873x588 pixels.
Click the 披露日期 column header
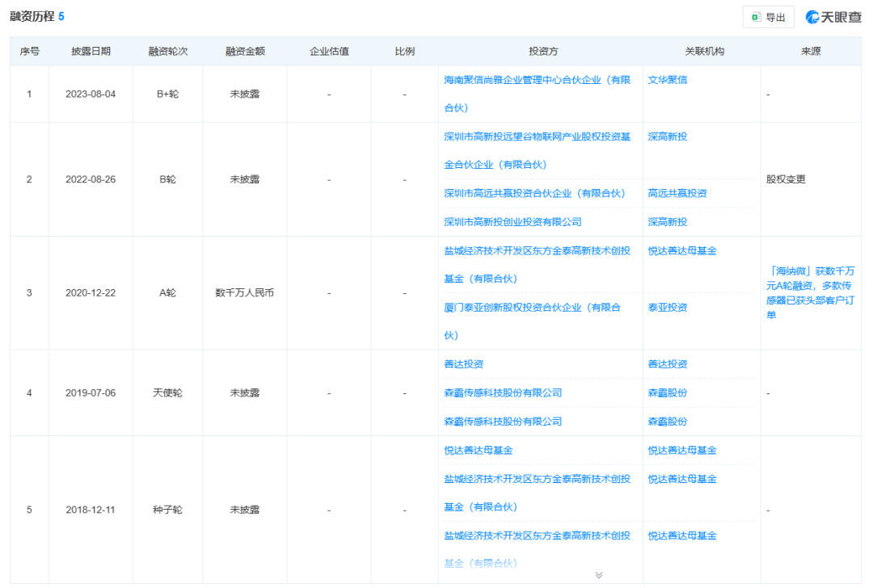pyautogui.click(x=91, y=51)
